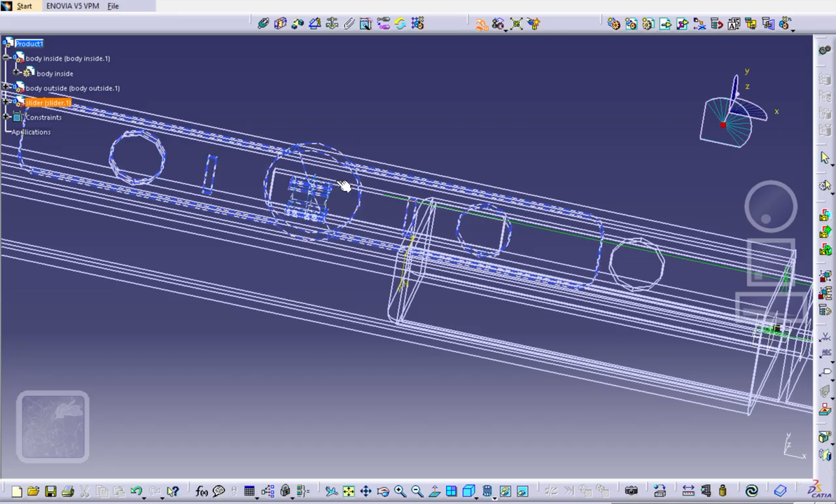
Task: Select the highlighted slider (slider.1) item
Action: (x=48, y=103)
